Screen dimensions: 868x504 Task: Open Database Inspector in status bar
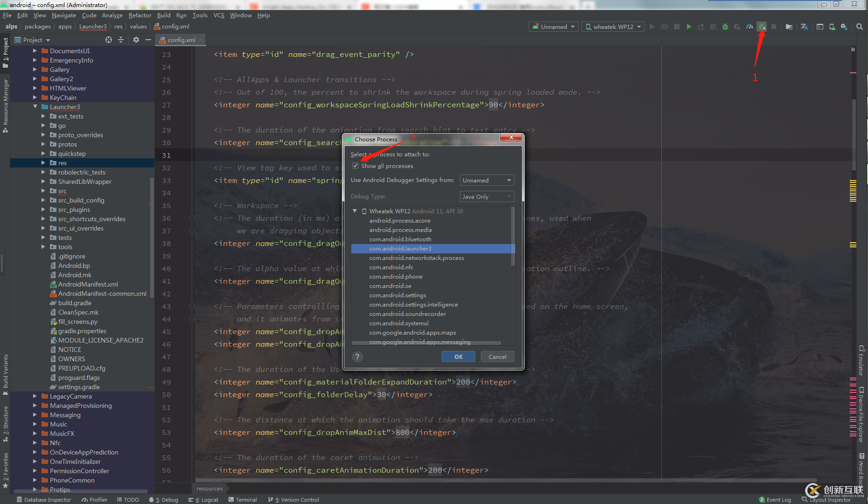click(x=43, y=499)
